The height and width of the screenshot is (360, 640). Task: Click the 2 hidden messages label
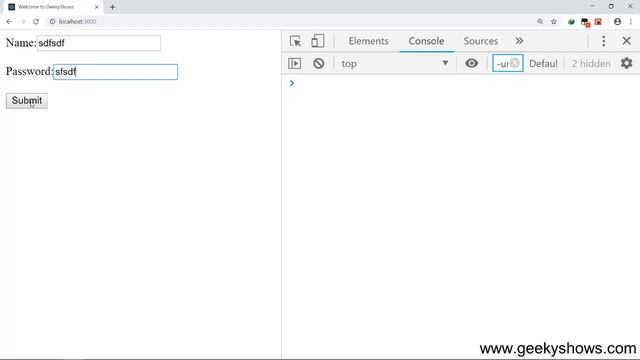591,64
